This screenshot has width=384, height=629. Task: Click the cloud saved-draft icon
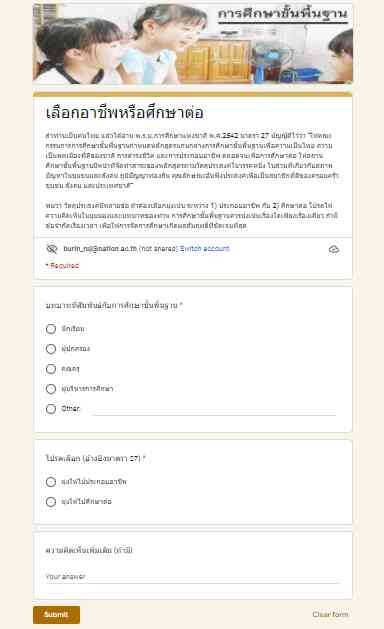(334, 250)
